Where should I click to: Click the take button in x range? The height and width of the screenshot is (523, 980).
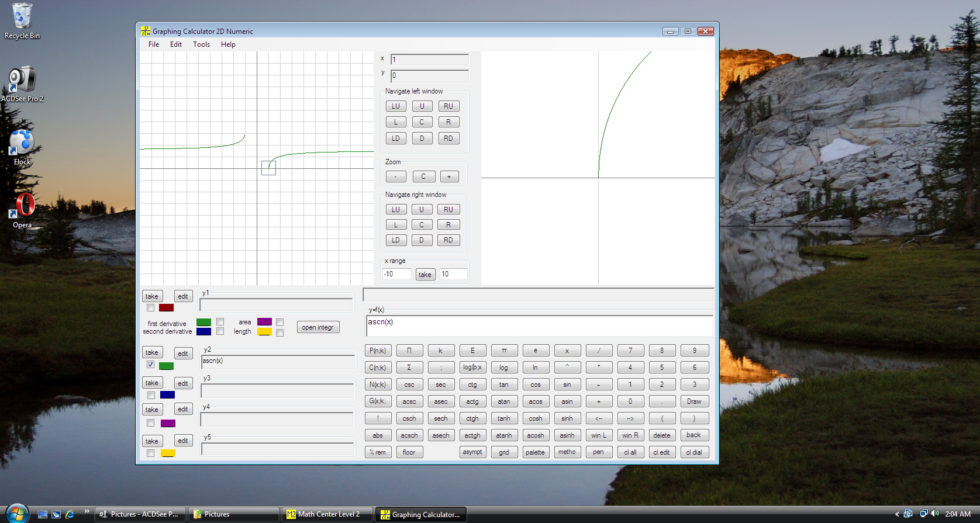pos(425,275)
